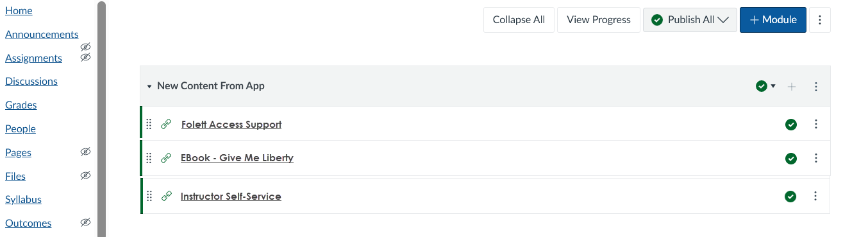The image size is (868, 237).
Task: Toggle published status of Folett Access Support
Action: [x=791, y=125]
